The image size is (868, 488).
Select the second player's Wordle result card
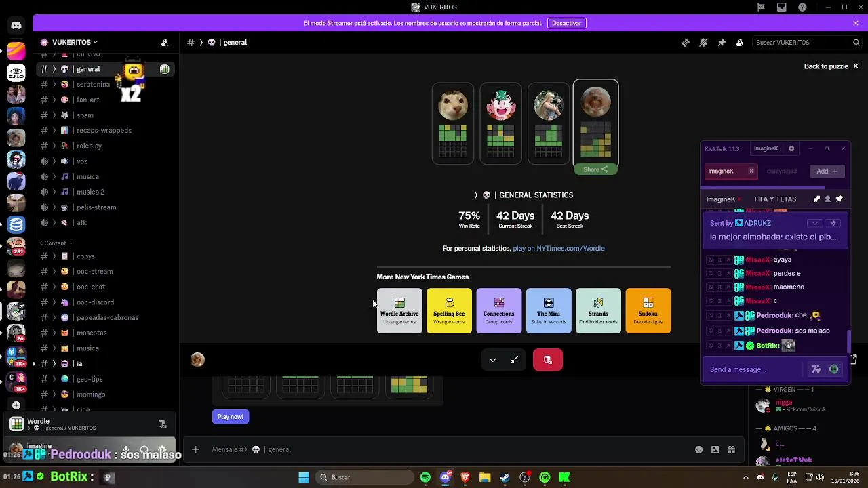point(500,123)
